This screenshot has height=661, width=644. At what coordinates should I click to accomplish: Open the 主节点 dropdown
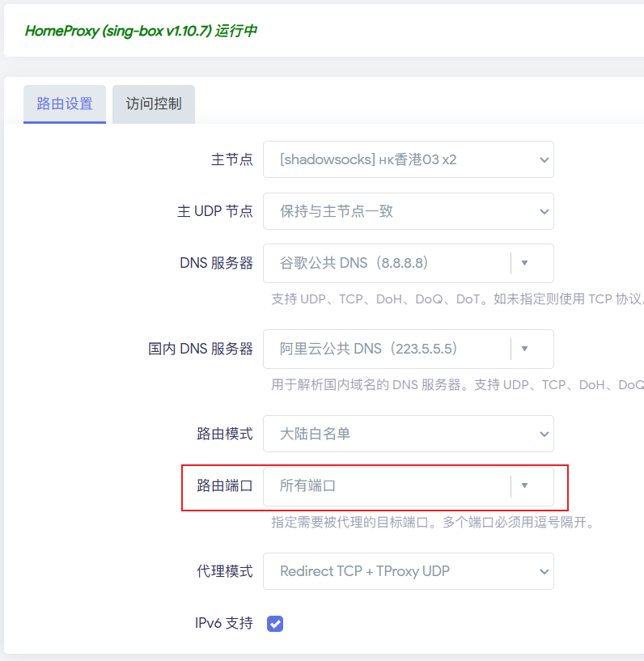[408, 159]
